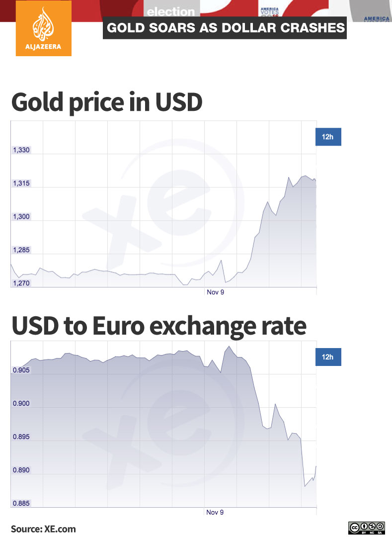Click the NC non-commercial license icon
This screenshot has height=540, width=392.
(372, 525)
